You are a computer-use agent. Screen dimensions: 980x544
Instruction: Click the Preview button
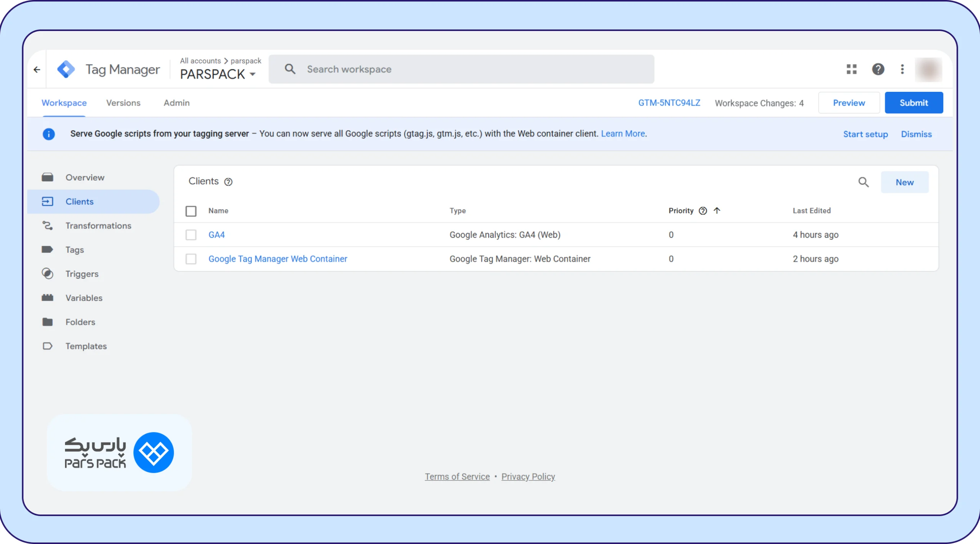click(849, 103)
